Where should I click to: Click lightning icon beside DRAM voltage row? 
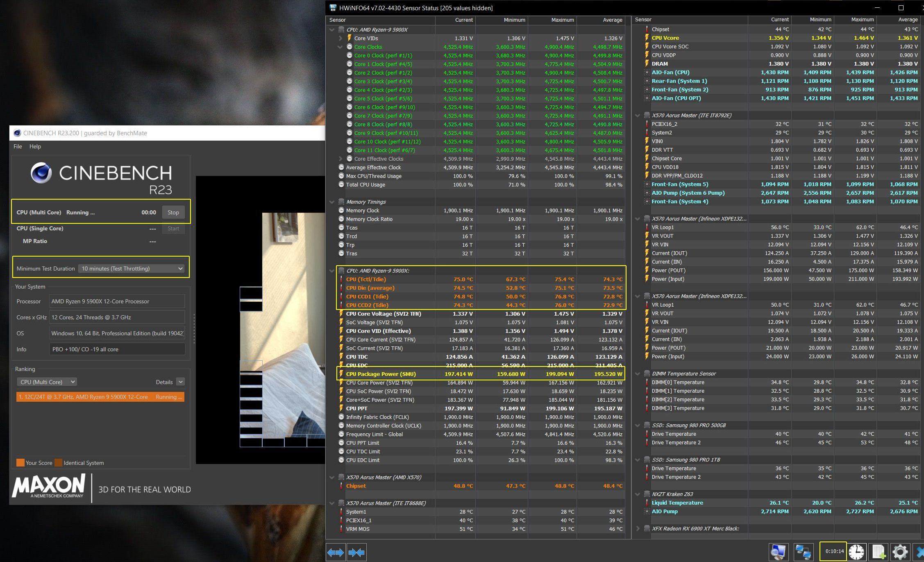(x=647, y=64)
